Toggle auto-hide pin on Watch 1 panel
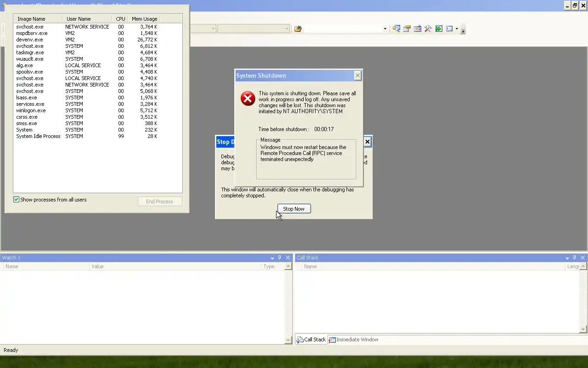588x368 pixels. click(279, 258)
